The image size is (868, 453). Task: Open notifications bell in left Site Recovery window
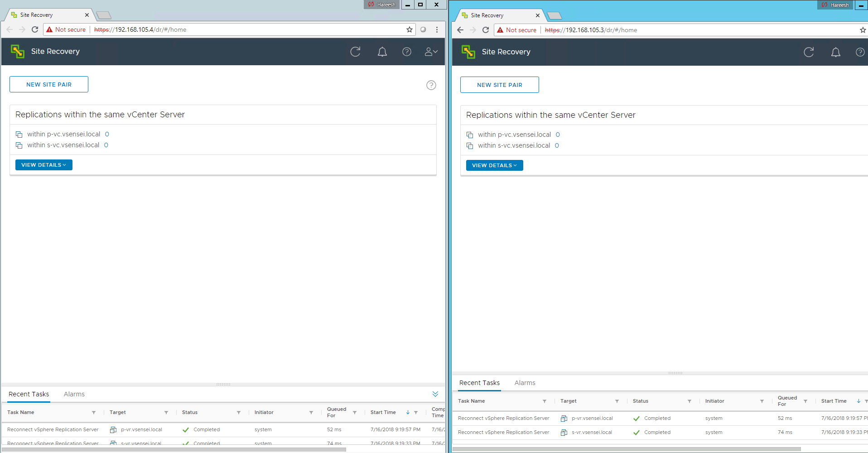[x=382, y=52]
